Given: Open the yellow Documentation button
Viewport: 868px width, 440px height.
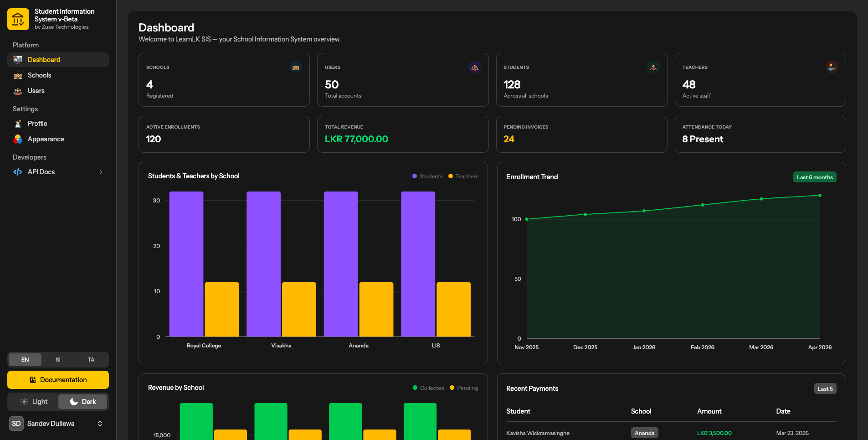Looking at the screenshot, I should [x=58, y=380].
